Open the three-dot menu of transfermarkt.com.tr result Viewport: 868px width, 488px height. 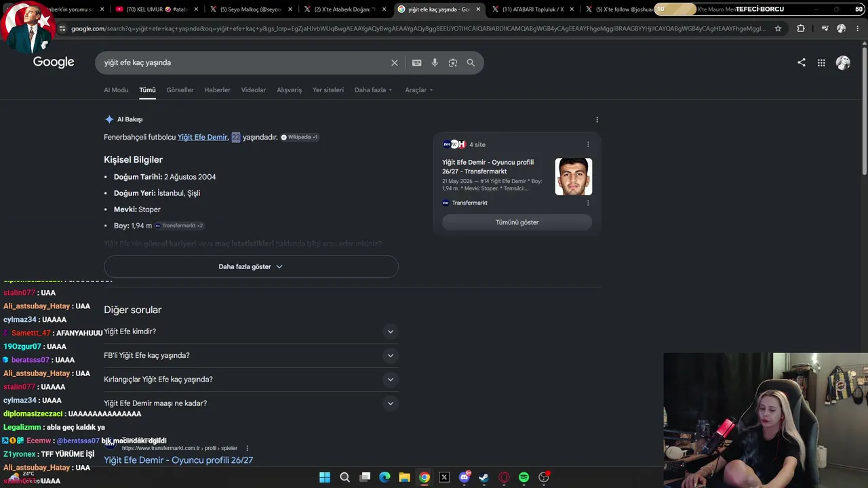[247, 448]
